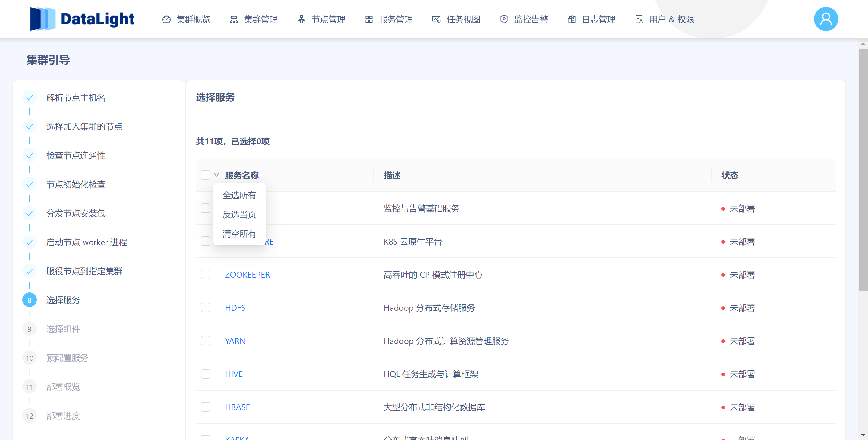Click 未部署 status in the ZOOKEEPER row

point(742,275)
